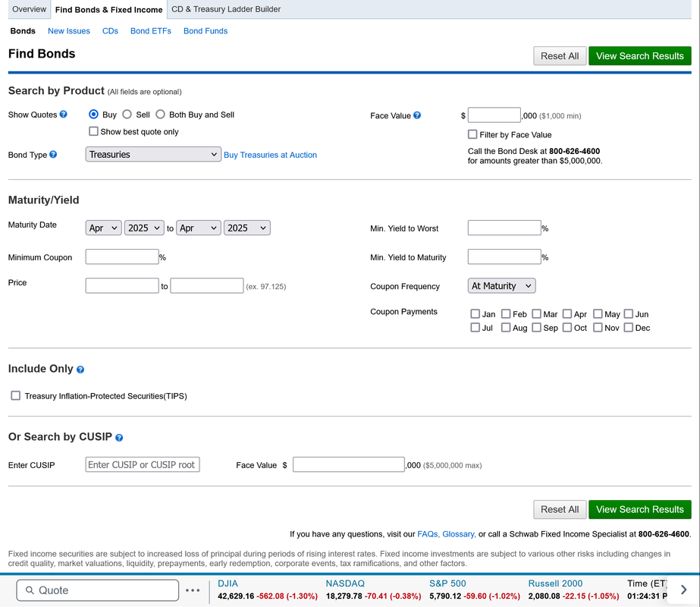
Task: Click the magnifier icon in the Quote box
Action: 30,590
